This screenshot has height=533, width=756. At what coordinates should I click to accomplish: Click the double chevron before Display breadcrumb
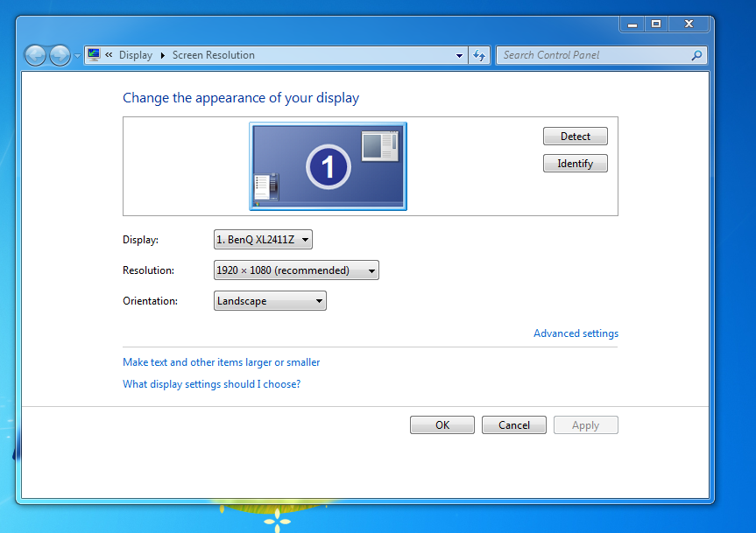pyautogui.click(x=109, y=55)
